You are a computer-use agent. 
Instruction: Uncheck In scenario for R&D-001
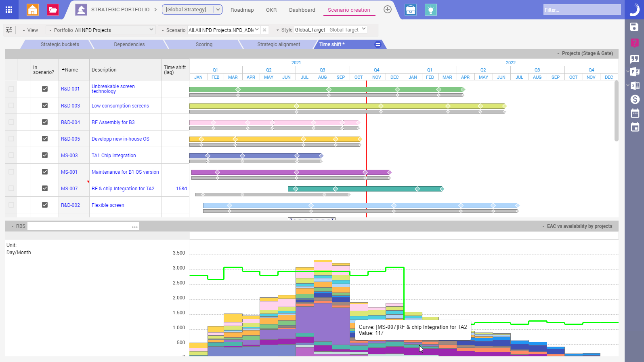pos(45,89)
